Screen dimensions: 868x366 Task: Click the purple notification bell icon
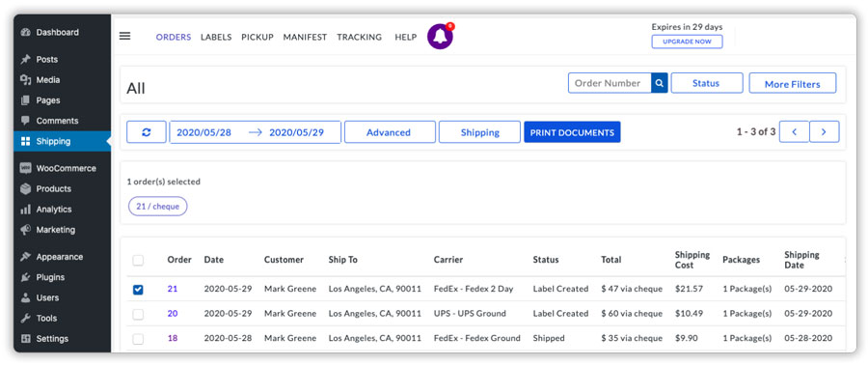click(440, 37)
